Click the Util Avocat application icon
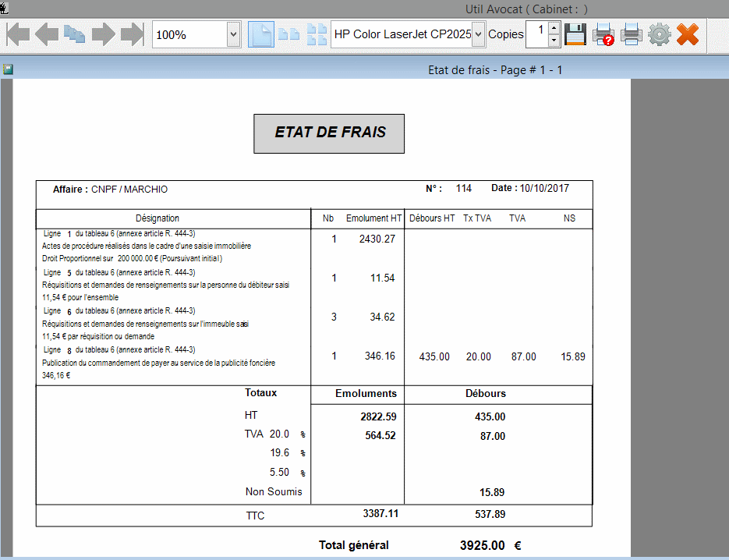 tap(4, 8)
